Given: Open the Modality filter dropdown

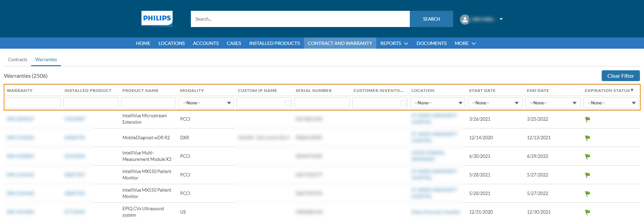Looking at the screenshot, I should [x=206, y=103].
